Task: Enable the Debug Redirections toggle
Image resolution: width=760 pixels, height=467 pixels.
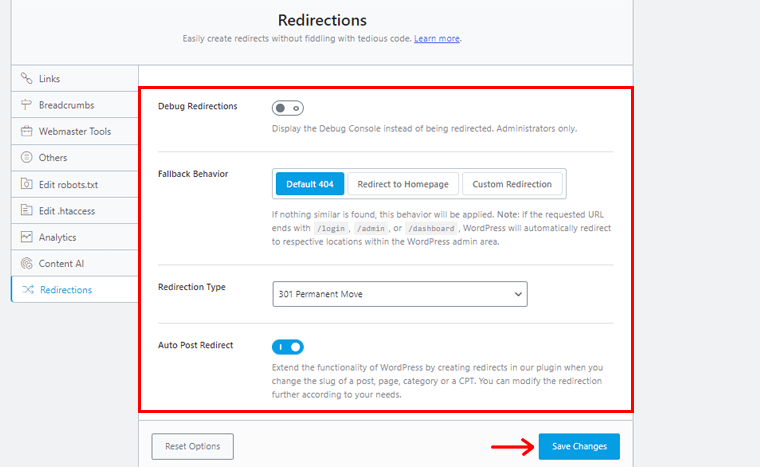Action: [x=288, y=108]
